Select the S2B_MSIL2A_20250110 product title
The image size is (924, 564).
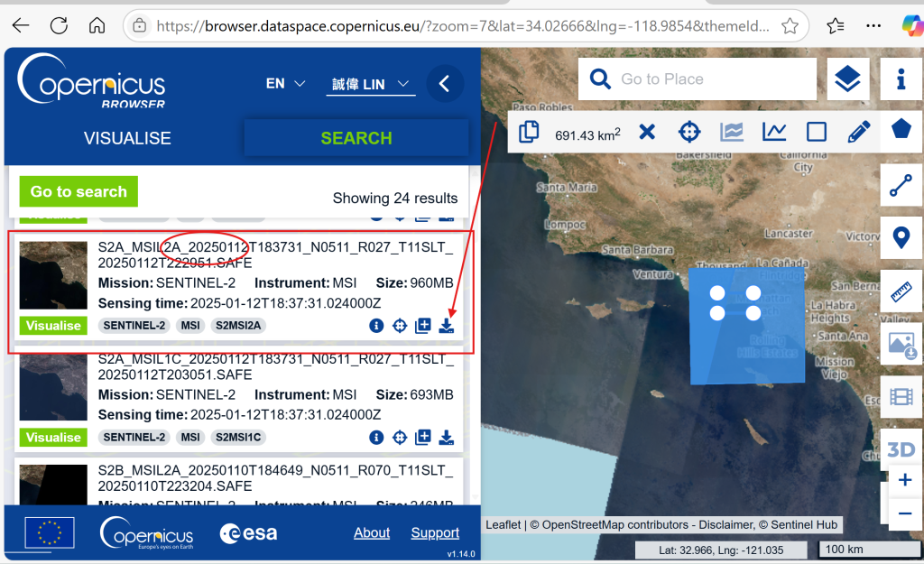coord(275,478)
